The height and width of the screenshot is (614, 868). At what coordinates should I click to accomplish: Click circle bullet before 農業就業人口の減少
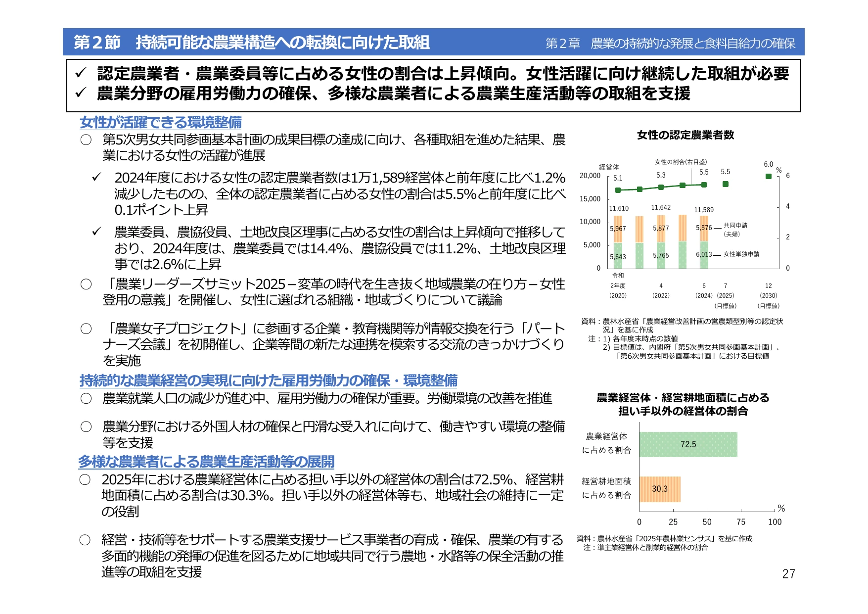(x=86, y=398)
